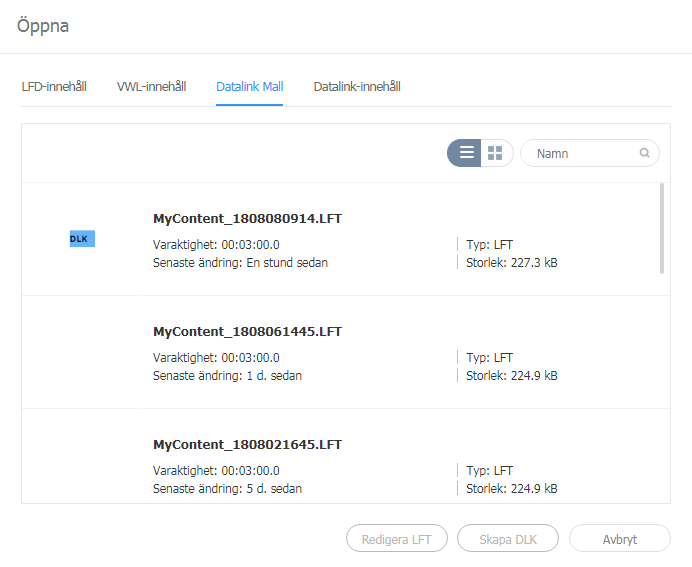The width and height of the screenshot is (692, 567).
Task: Switch to Datalink-innehåll tab
Action: click(x=357, y=87)
